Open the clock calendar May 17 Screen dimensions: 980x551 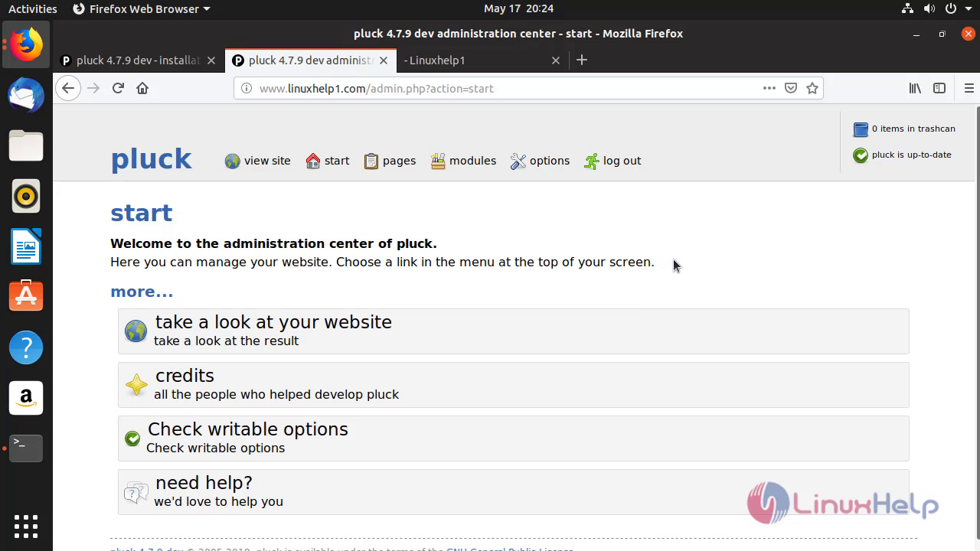tap(518, 8)
